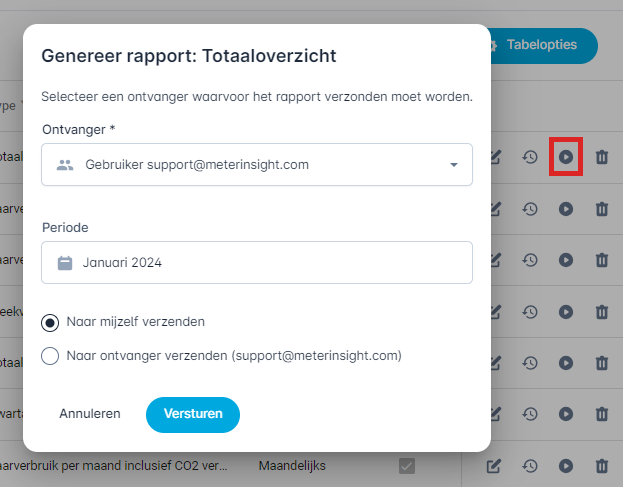Click the Ontvanger field showing support@meterinsight.com
Screen dimensions: 623x487
tap(257, 164)
